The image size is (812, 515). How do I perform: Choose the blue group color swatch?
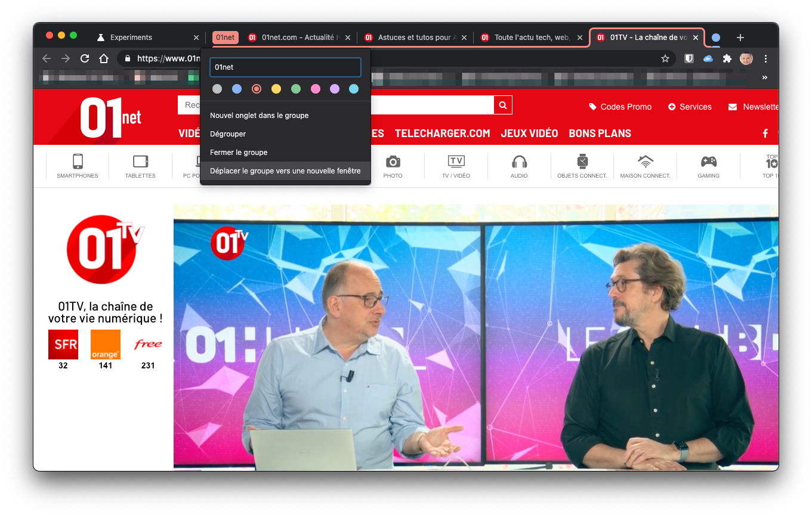tap(237, 89)
